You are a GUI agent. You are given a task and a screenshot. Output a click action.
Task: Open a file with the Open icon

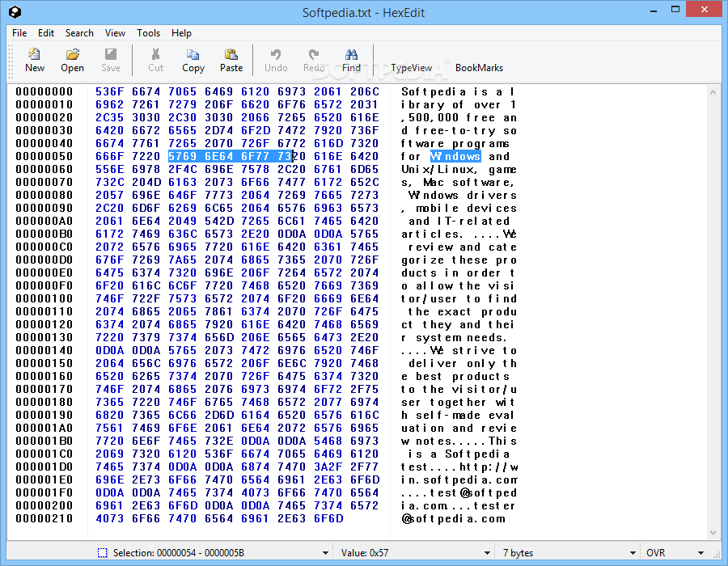pos(73,54)
